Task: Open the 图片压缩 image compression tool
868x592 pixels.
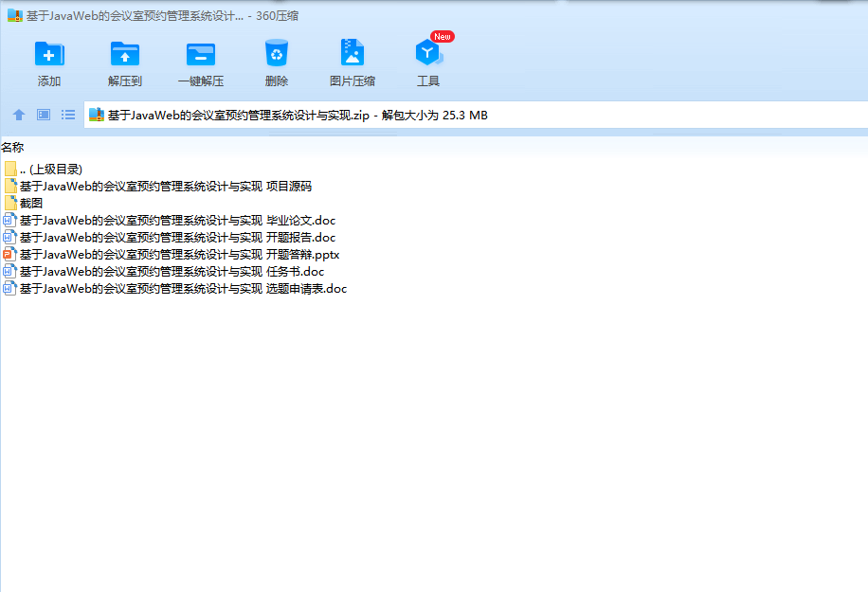Action: pos(353,52)
